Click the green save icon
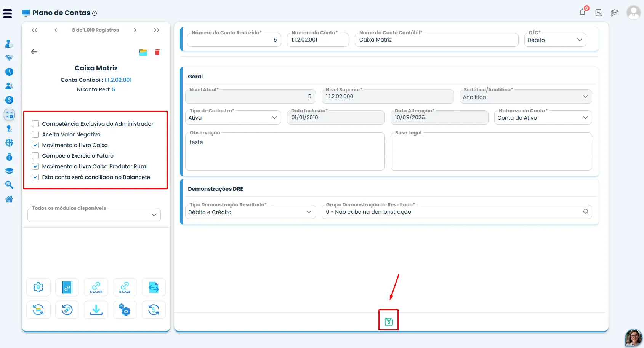 388,322
